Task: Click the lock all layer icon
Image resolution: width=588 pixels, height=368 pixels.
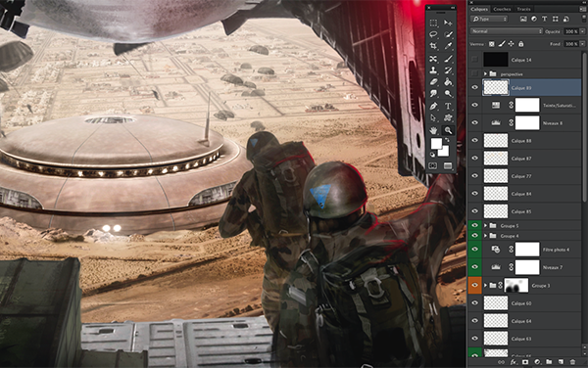Action: 521,44
